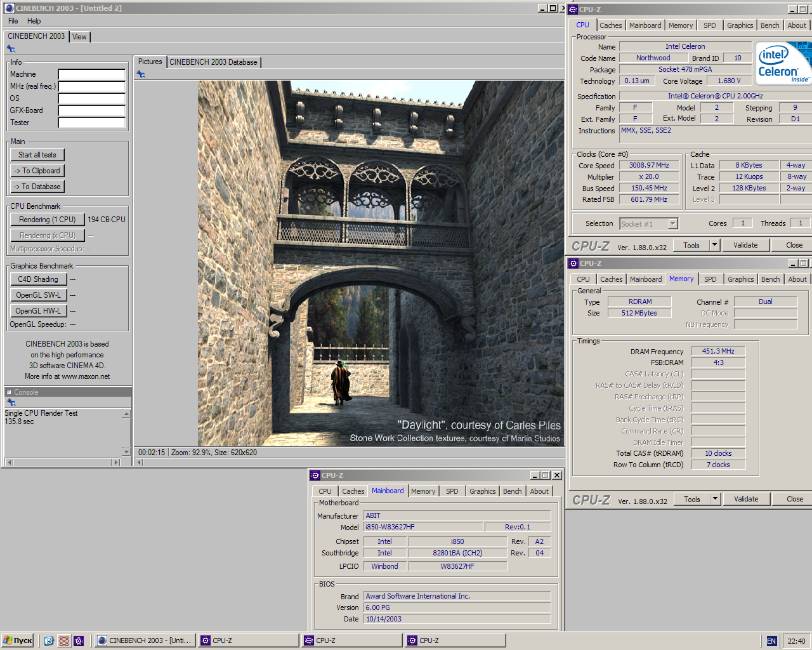Viewport: 812px width, 650px height.
Task: Run the C4D Shading benchmark
Action: (38, 279)
